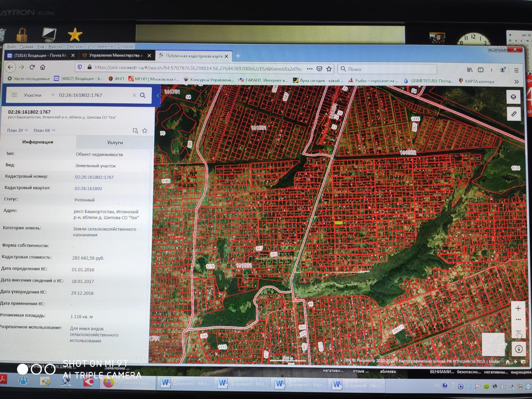Switch to the Услуги tab
Screen dimensions: 532x399
pos(115,142)
